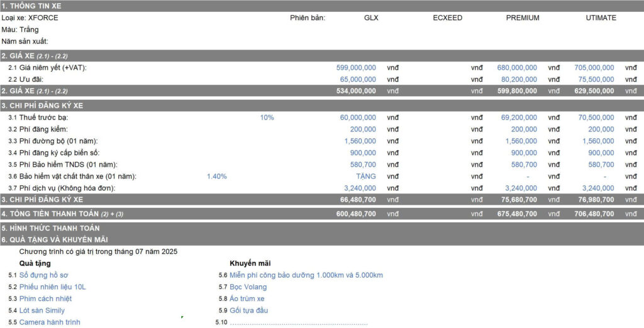Screen dimensions: 644x328
Task: Select the PREMIUM version column header
Action: [x=522, y=18]
